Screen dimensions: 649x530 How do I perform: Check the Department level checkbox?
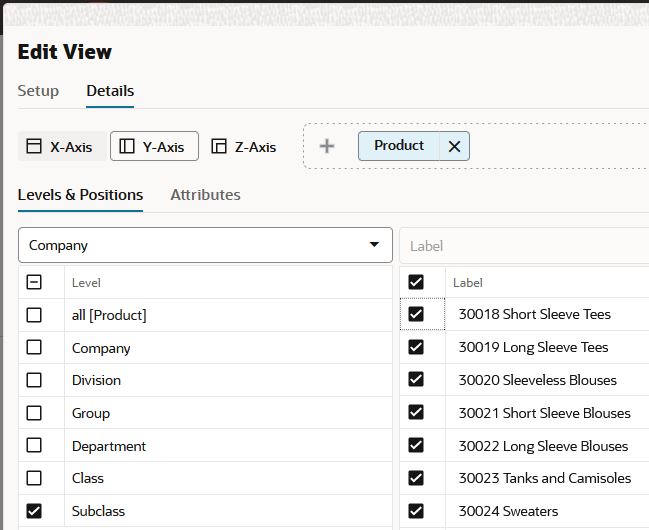pos(34,446)
